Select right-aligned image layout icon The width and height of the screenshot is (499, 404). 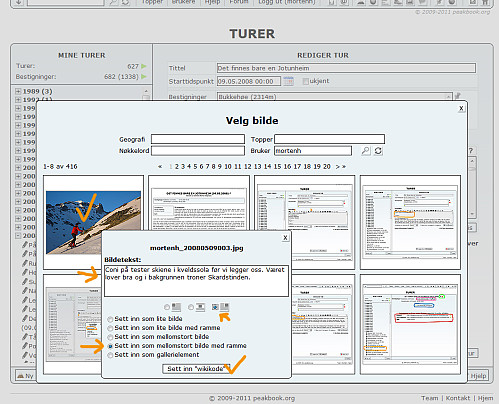(x=224, y=307)
